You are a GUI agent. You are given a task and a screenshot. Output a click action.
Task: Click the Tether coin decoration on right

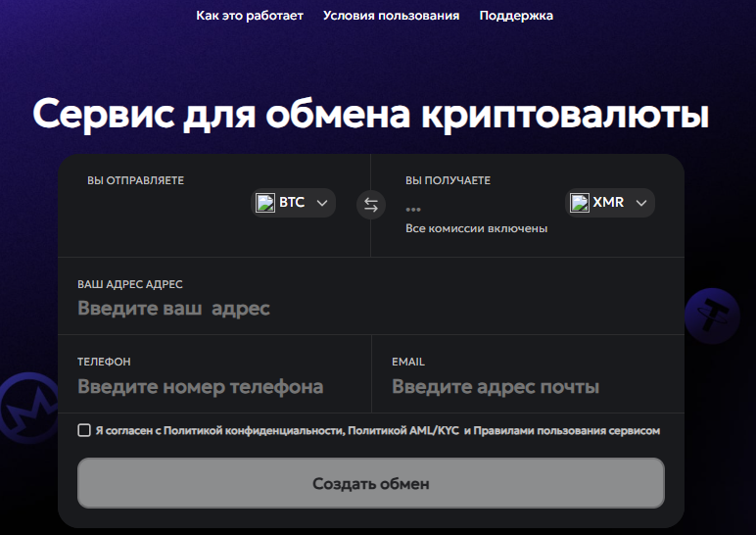click(712, 316)
